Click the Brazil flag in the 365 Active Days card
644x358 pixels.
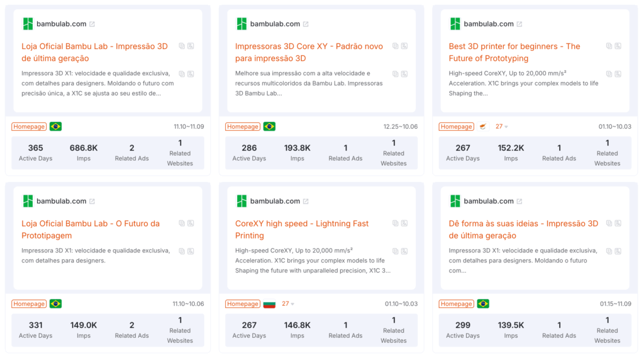55,126
